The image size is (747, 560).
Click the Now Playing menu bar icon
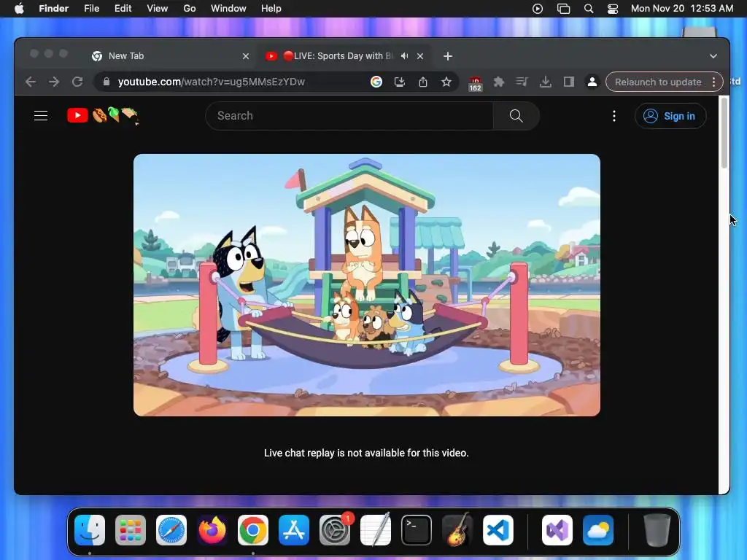[538, 9]
